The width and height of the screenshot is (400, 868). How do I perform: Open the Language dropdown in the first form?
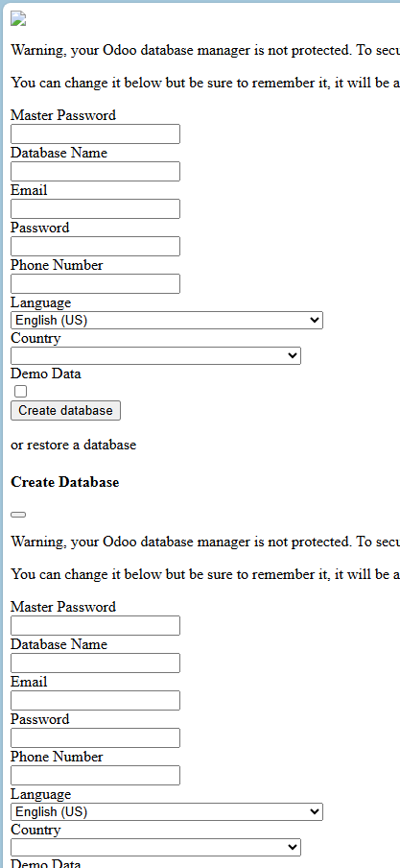[167, 320]
